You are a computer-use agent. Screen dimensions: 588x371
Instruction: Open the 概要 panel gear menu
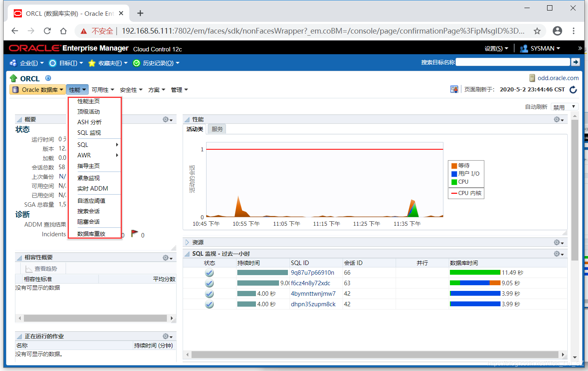168,119
